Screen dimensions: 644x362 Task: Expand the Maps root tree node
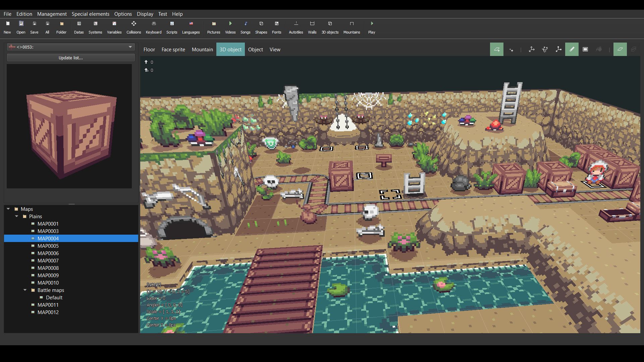point(8,208)
